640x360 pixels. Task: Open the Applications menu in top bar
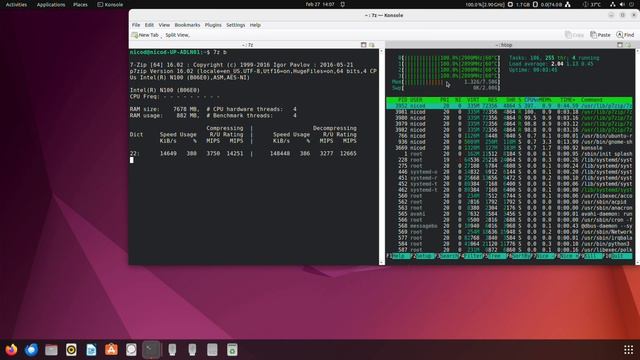[51, 4]
